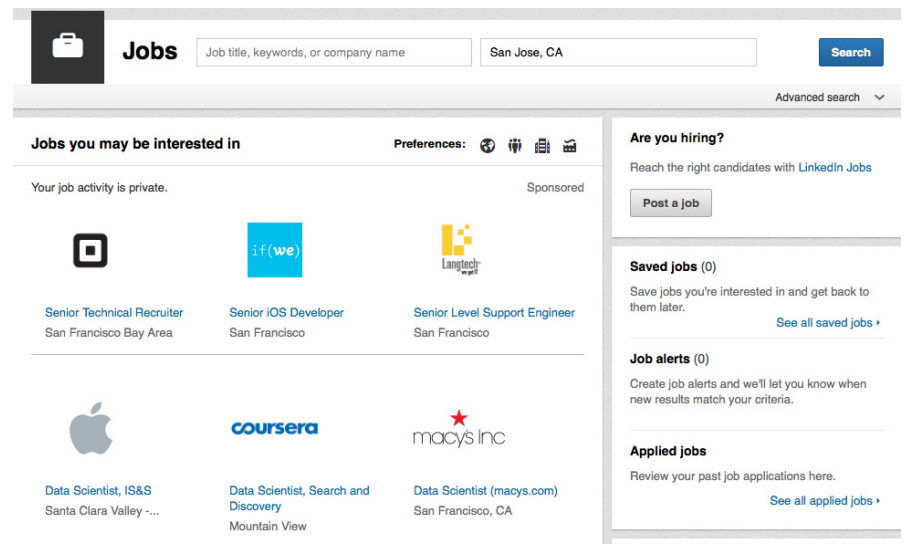Click the if(we) company logo
Viewport: 914px width, 549px height.
click(275, 250)
